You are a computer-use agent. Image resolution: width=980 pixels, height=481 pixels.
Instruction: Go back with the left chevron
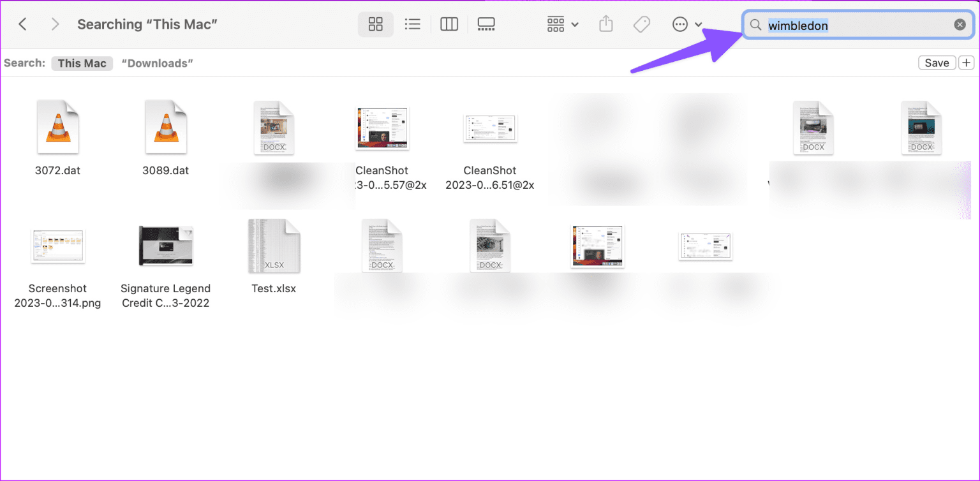point(22,24)
